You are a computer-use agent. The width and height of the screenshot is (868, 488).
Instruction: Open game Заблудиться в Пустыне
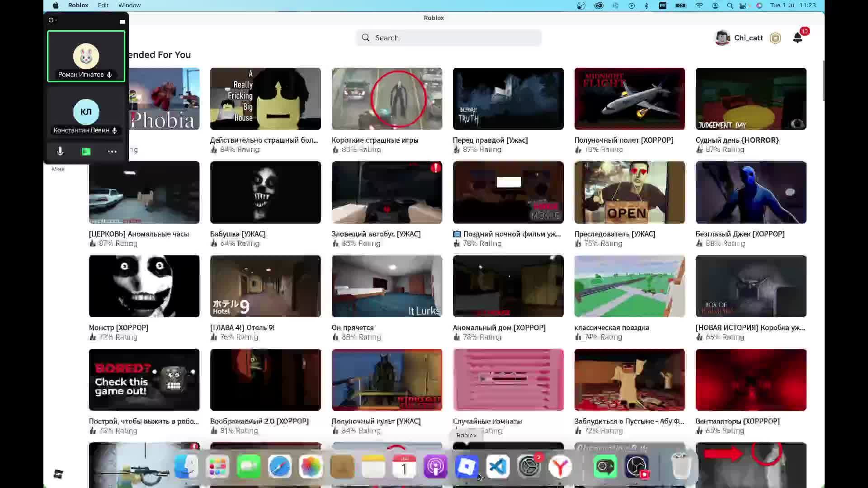tap(630, 380)
